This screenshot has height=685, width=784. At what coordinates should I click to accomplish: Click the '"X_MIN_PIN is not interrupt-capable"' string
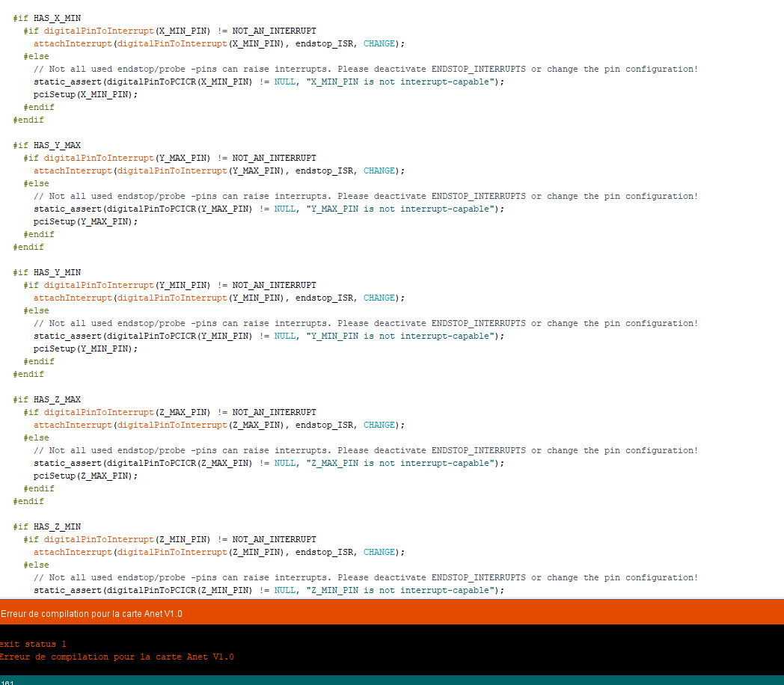tap(400, 82)
